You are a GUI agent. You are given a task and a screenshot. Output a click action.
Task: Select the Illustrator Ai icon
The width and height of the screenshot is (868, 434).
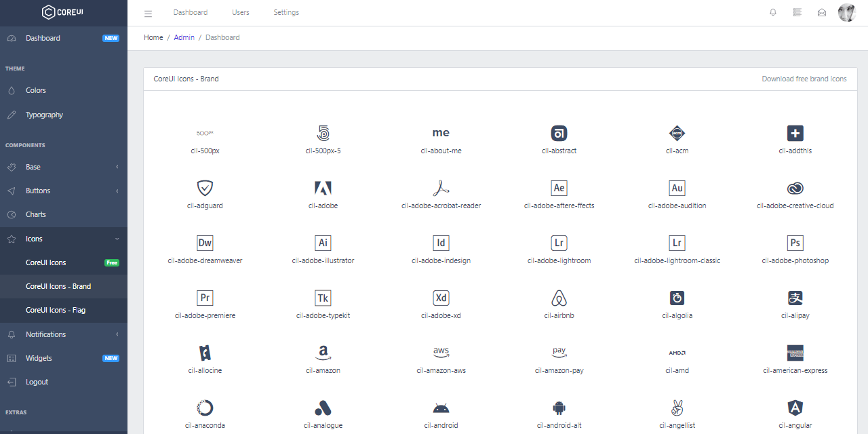[323, 243]
